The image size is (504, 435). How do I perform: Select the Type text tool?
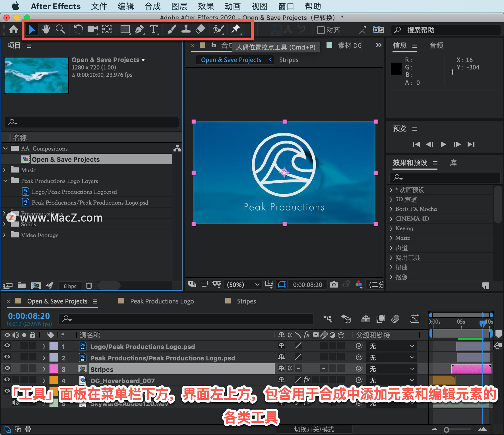[154, 29]
